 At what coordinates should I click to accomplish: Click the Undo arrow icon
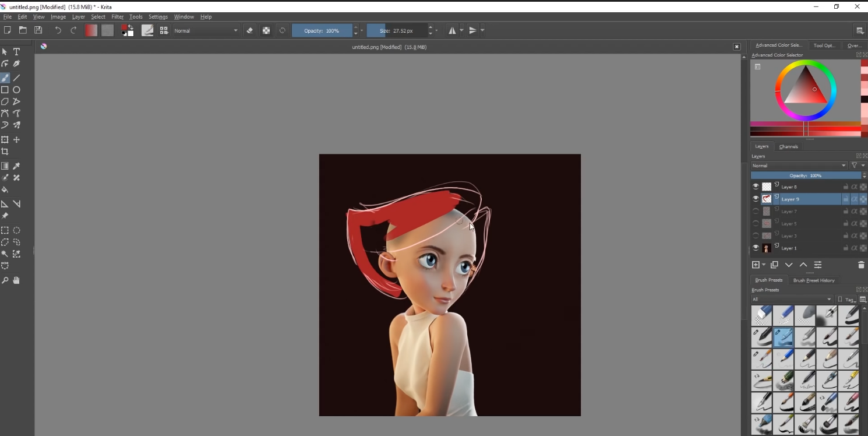pyautogui.click(x=58, y=30)
